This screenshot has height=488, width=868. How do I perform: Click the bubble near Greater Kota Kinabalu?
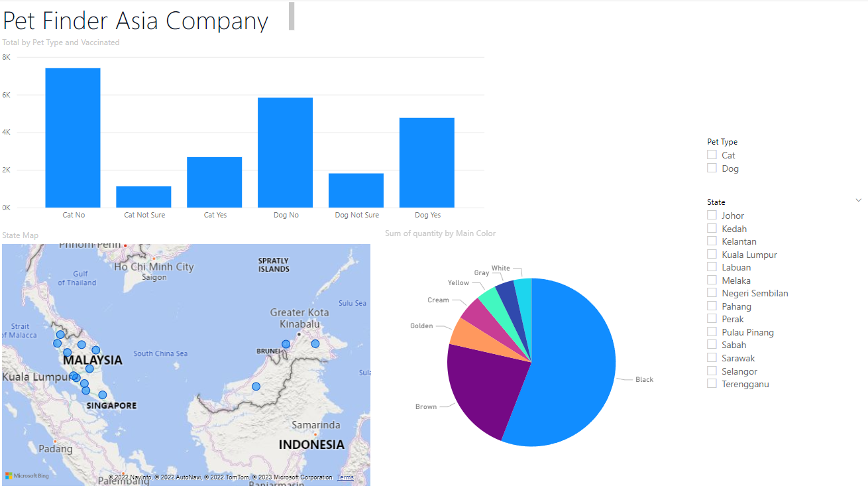pos(315,343)
